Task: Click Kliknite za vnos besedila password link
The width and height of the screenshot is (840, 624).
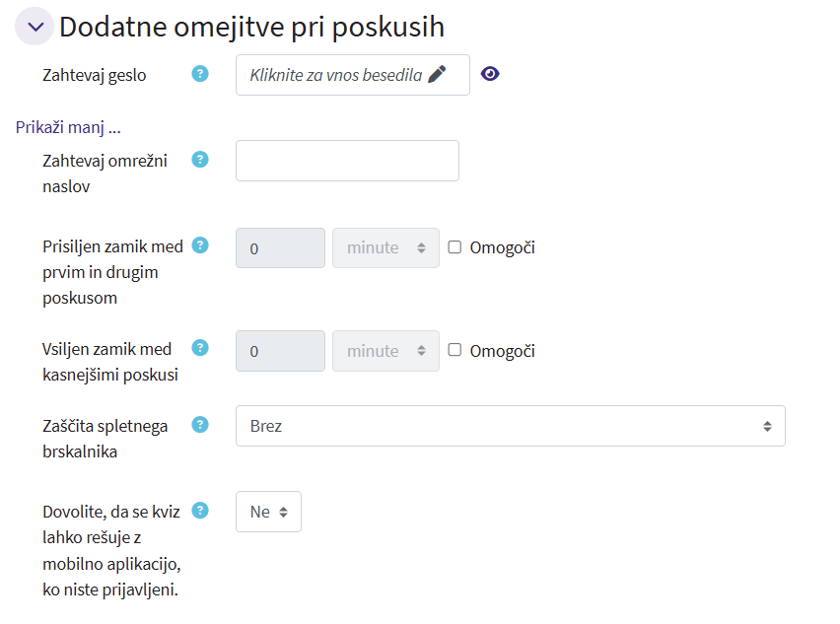Action: (335, 75)
